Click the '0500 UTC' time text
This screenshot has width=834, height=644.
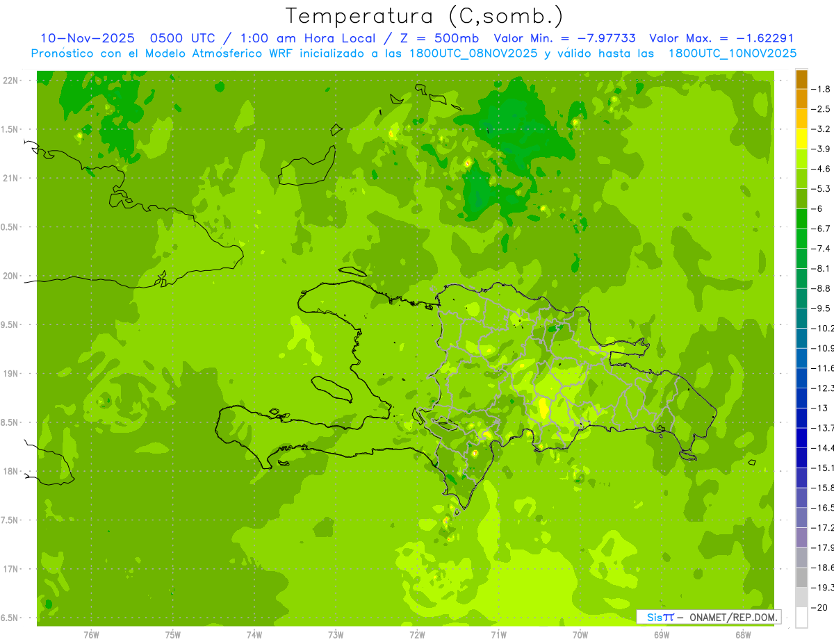[x=188, y=38]
